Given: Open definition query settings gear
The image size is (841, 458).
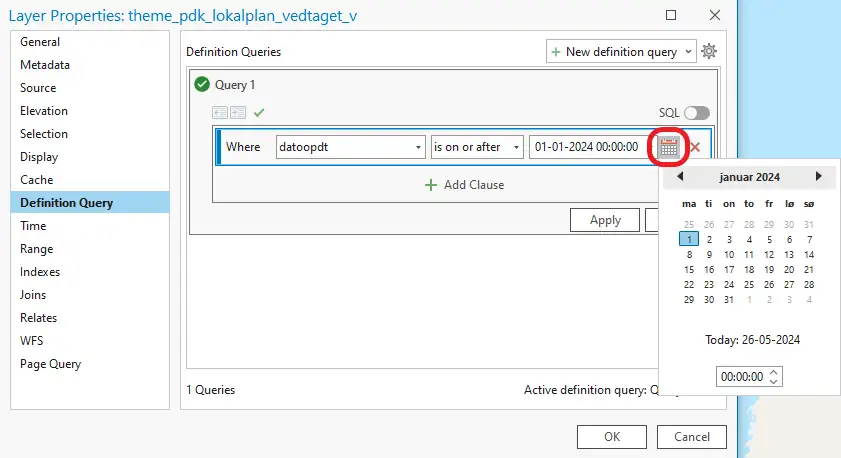Looking at the screenshot, I should click(x=709, y=51).
